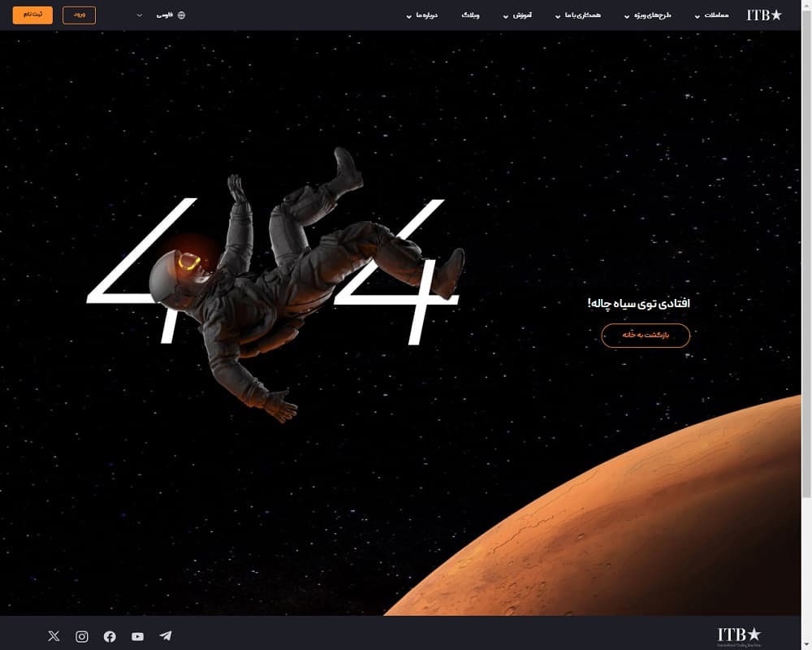Viewport: 812px width, 650px height.
Task: Expand the طرح‌های ویژه menu
Action: [648, 15]
